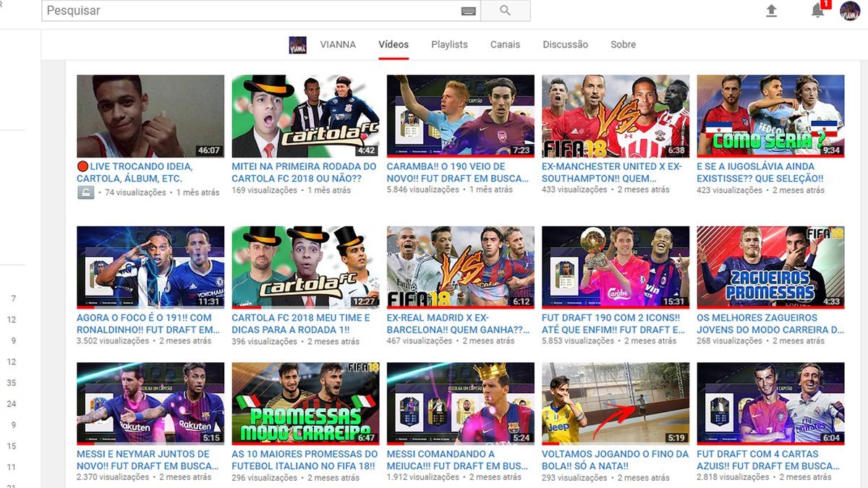The image size is (868, 488).
Task: Click title MITEI NA PRIMEIRA RODADA DO CARTOLA
Action: [x=304, y=172]
